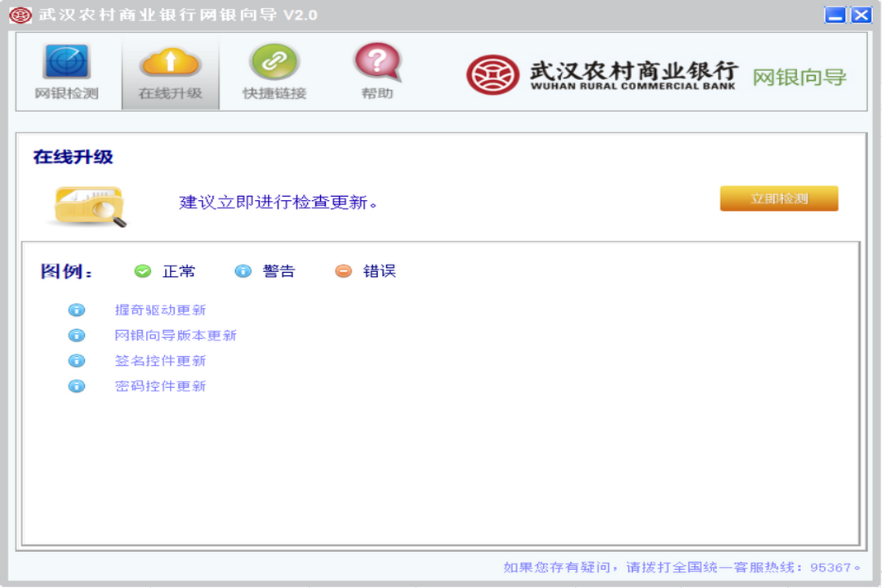
Task: Click the info icon beside 握奇驱动更新
Action: pos(76,309)
